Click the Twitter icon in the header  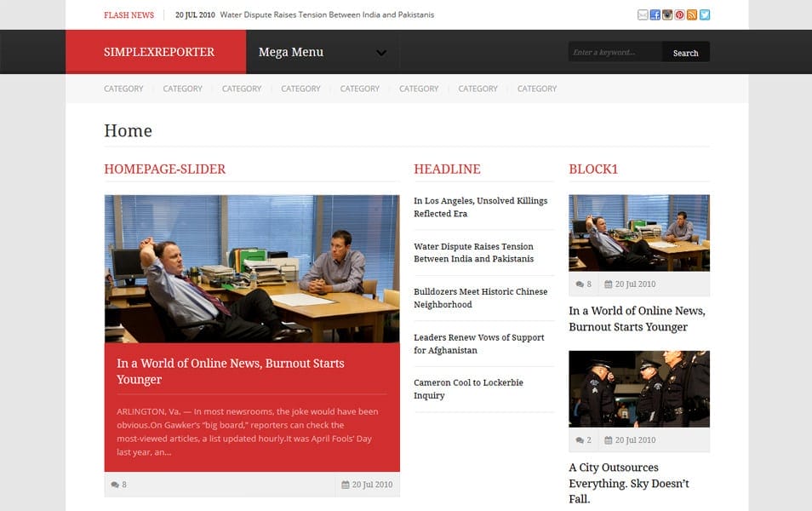click(705, 14)
